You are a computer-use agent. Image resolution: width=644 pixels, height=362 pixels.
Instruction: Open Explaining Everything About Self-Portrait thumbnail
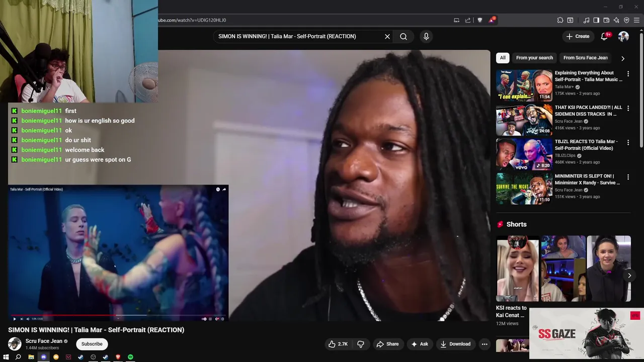pyautogui.click(x=524, y=85)
